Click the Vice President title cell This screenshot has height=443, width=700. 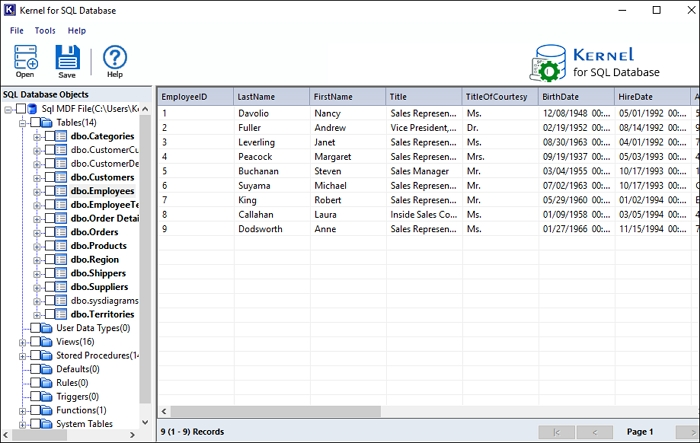point(424,128)
